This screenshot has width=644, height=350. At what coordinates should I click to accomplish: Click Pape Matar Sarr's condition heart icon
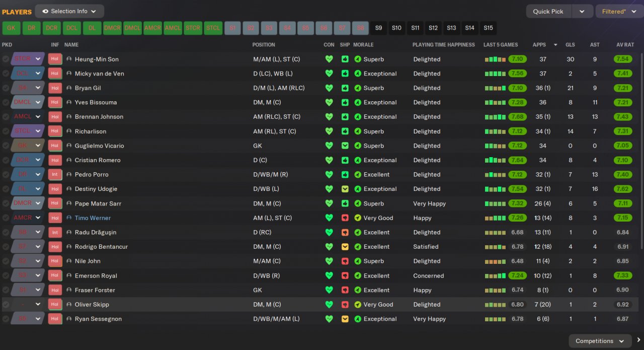(x=329, y=203)
